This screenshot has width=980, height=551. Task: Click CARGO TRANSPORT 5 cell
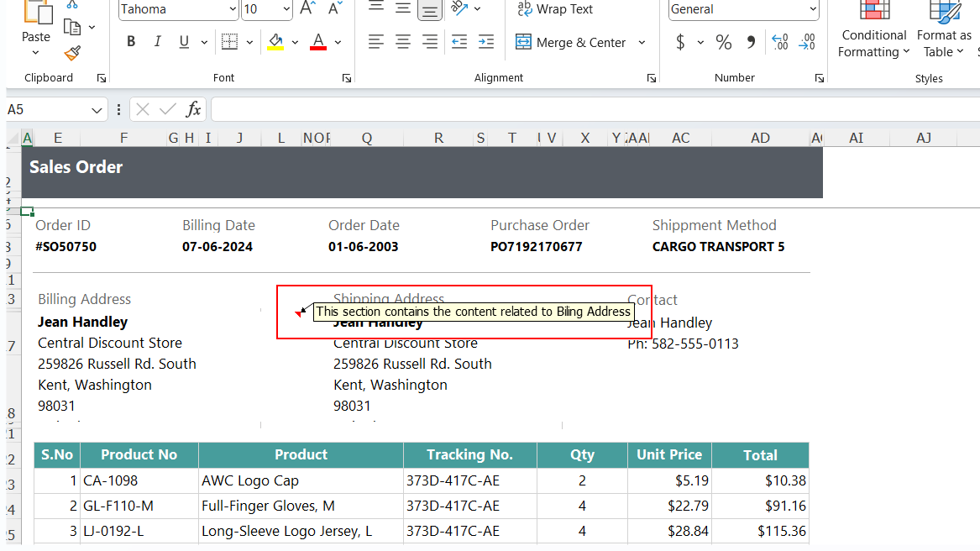(718, 247)
